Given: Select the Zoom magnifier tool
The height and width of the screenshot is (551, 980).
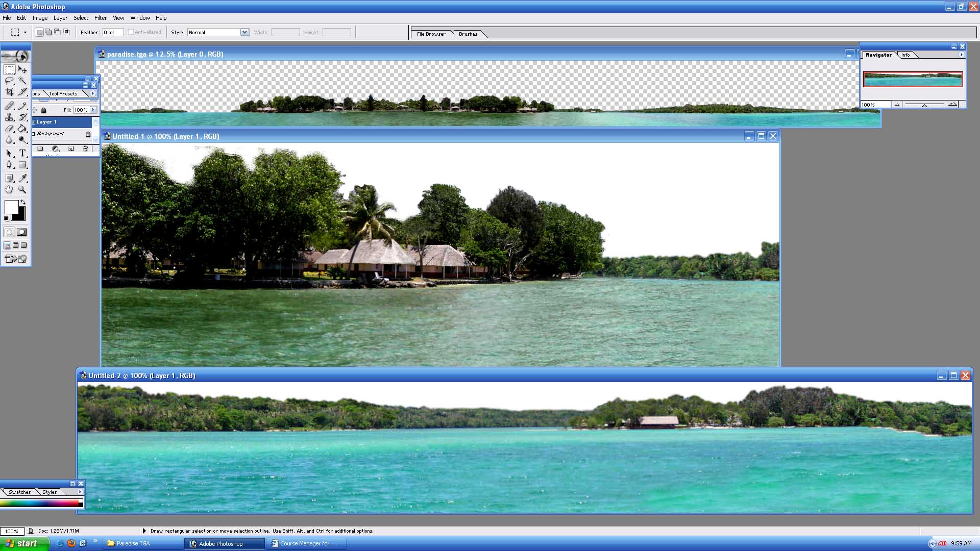Looking at the screenshot, I should (22, 189).
